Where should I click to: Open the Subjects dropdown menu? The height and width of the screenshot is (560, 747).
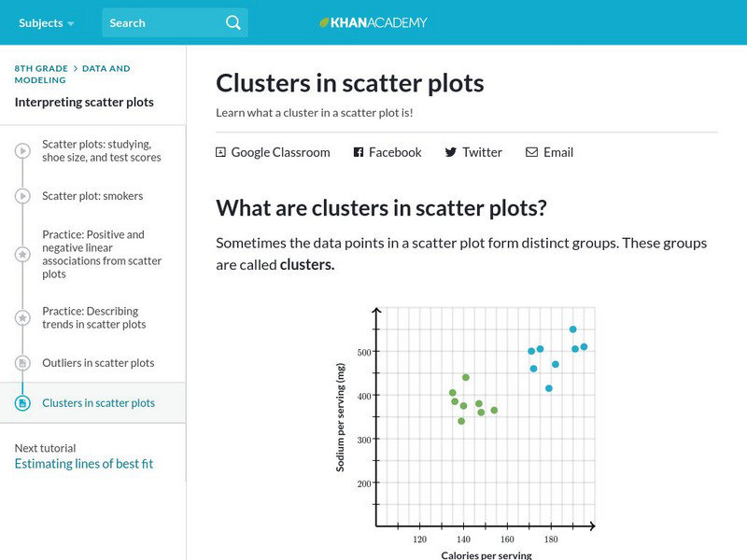coord(47,22)
